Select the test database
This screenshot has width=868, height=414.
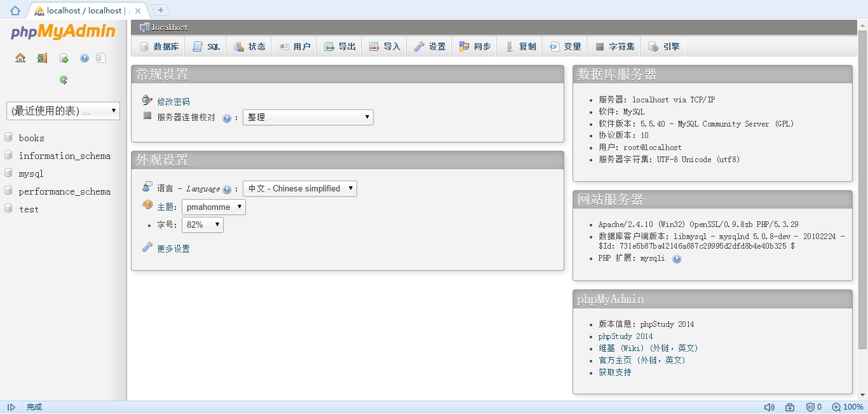(x=29, y=209)
